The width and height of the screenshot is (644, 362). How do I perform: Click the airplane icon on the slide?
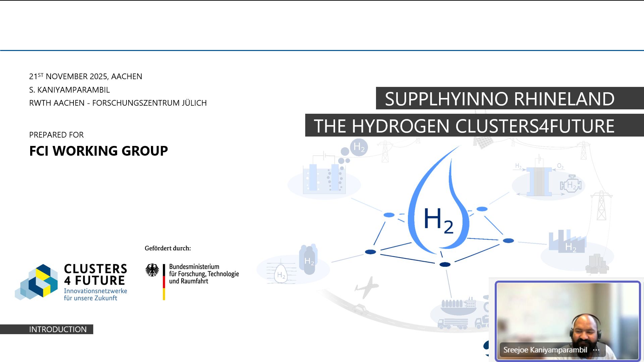click(366, 287)
